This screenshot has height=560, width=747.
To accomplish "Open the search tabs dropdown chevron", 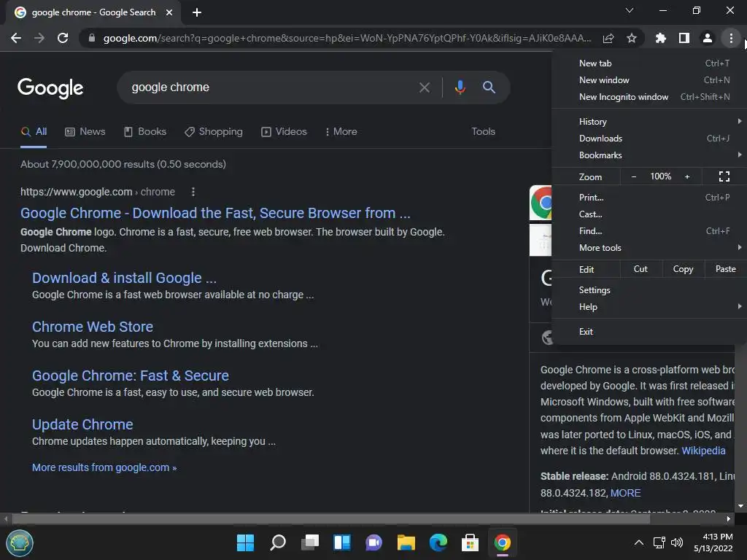I will pyautogui.click(x=630, y=10).
